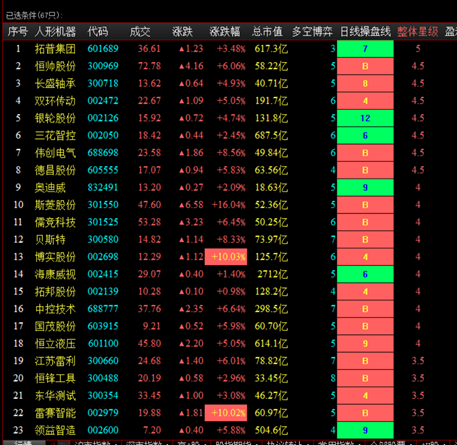This screenshot has width=457, height=445.
Task: Select stock 恒锋工具
Action: (55, 378)
